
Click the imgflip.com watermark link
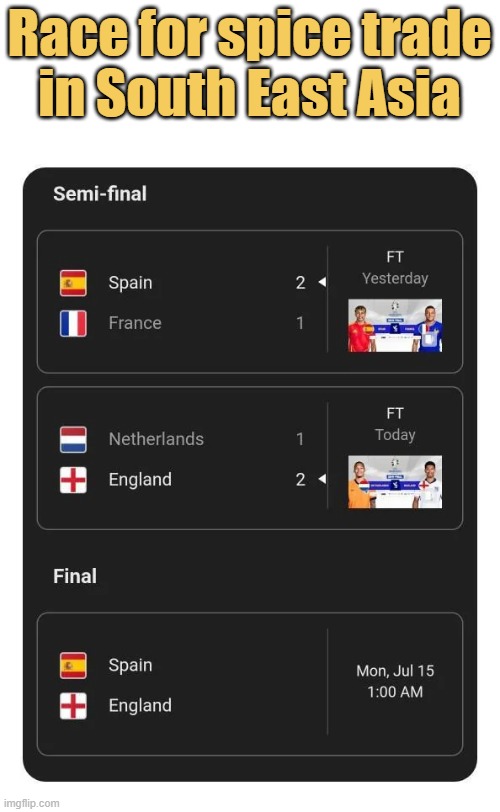[x=32, y=803]
